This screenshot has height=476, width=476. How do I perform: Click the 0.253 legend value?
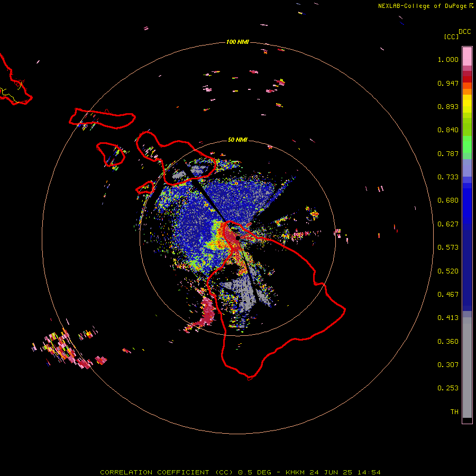click(x=448, y=388)
